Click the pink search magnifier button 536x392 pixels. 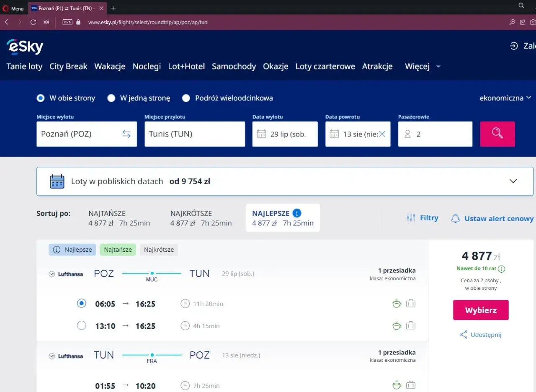pyautogui.click(x=497, y=134)
